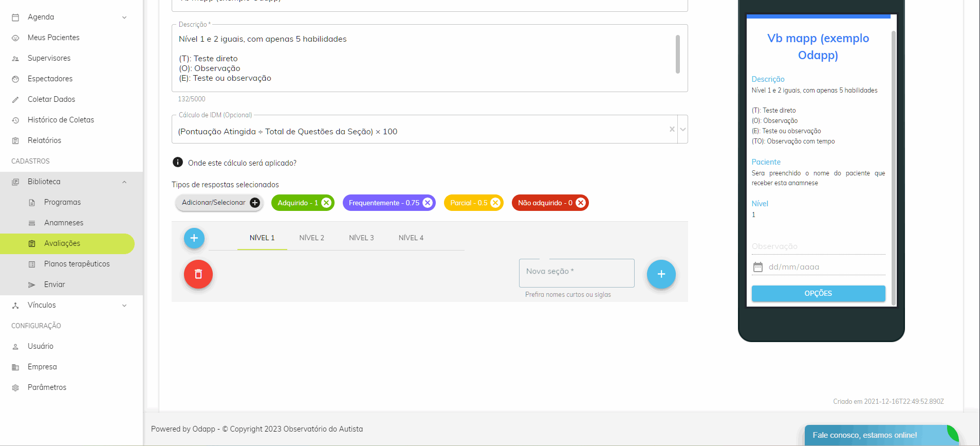Click the Anamneses list icon
Screen dimensions: 980x446
tap(32, 223)
